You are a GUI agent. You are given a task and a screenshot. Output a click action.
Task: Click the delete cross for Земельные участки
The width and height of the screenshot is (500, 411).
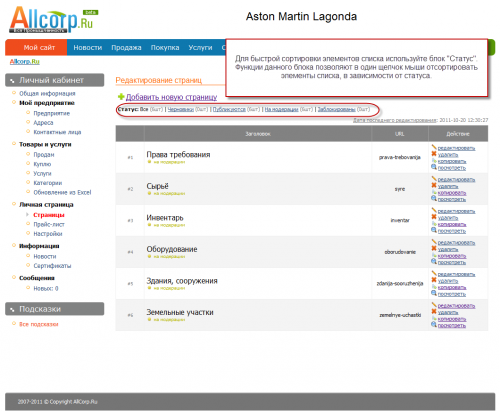coord(434,312)
